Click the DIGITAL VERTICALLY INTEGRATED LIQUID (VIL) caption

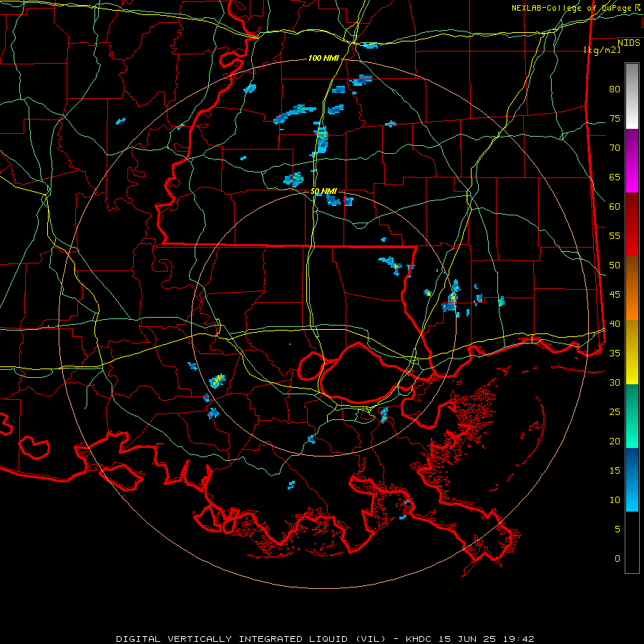pos(250,639)
